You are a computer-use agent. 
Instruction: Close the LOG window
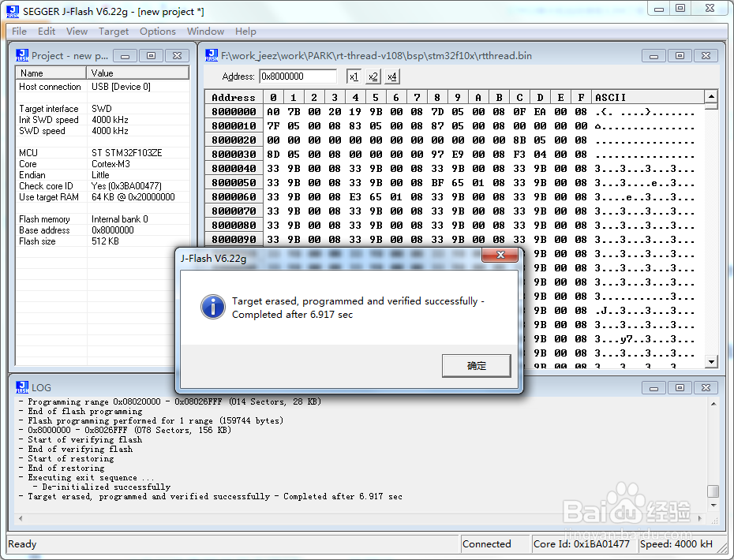point(706,388)
